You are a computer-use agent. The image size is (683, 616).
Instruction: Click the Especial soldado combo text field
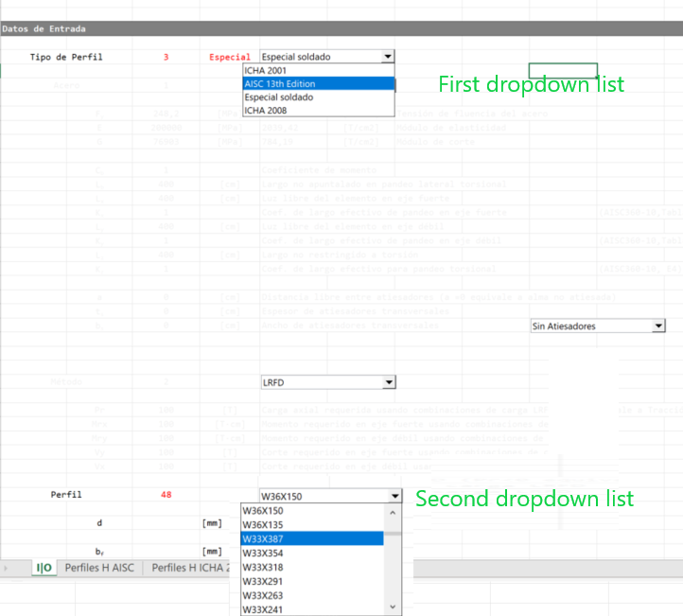(x=321, y=56)
